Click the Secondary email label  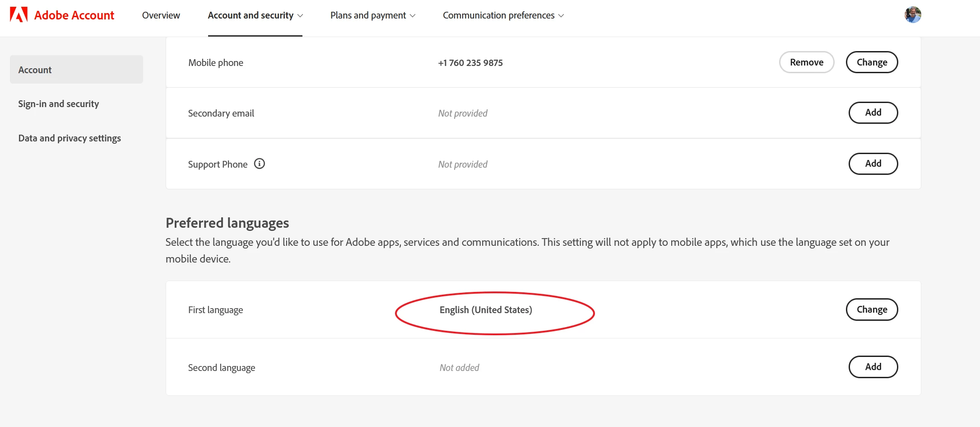pos(221,113)
